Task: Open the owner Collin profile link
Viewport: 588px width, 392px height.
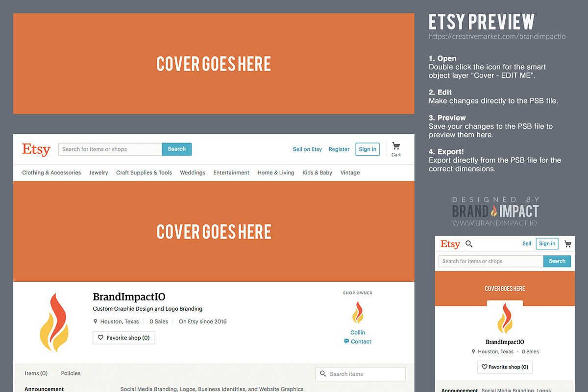Action: pyautogui.click(x=358, y=333)
